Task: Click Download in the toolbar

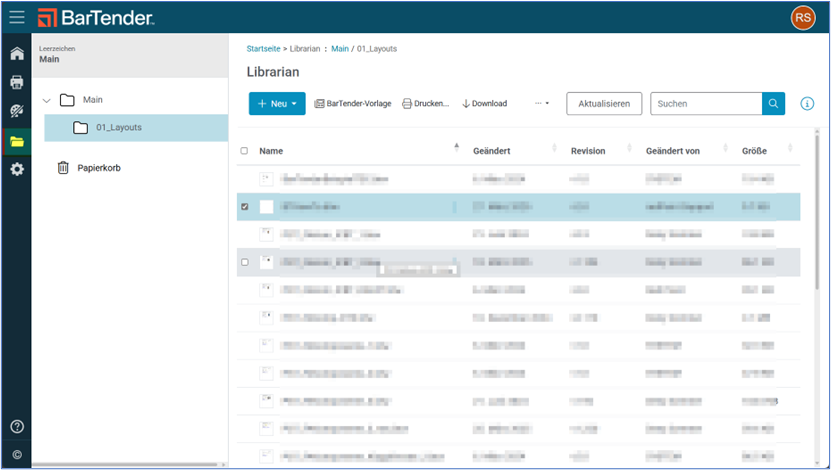Action: 484,104
